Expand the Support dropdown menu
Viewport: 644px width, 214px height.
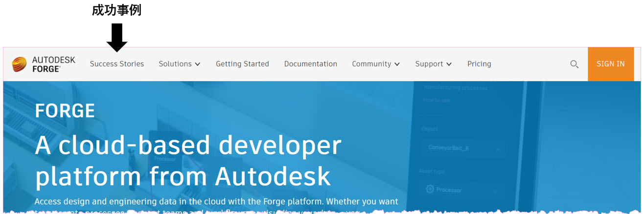(433, 64)
